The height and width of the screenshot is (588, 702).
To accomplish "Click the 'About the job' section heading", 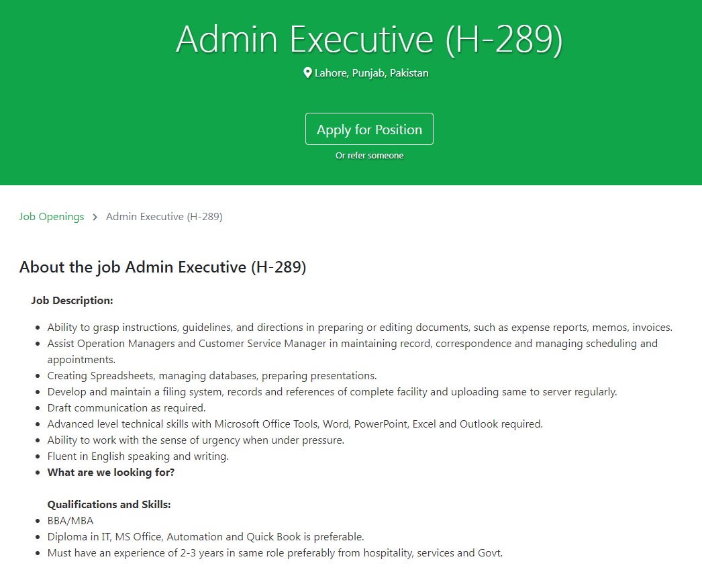I will [162, 267].
